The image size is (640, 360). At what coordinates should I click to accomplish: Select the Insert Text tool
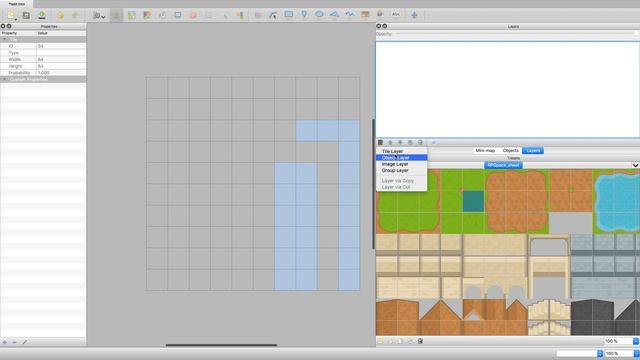tap(396, 15)
